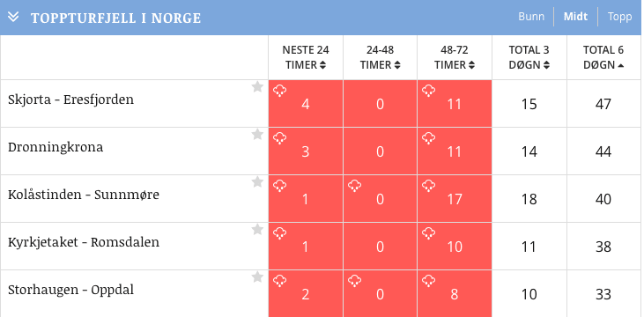
Task: Collapse the Toppturfjell i Norge section chevron
Action: point(13,17)
